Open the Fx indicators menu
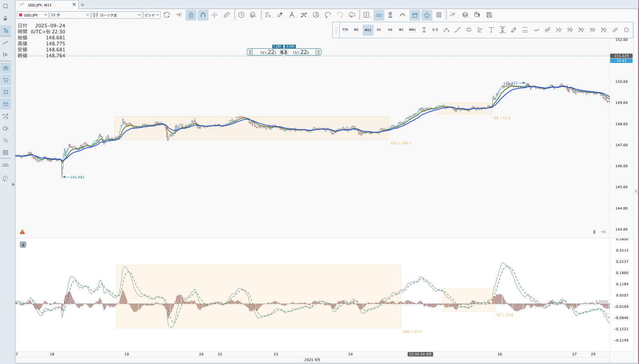The height and width of the screenshot is (364, 639). tap(268, 15)
